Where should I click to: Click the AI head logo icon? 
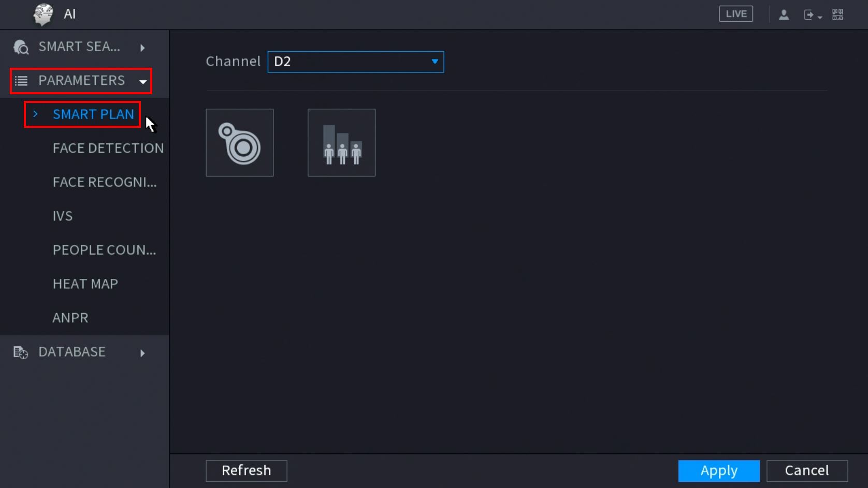coord(44,14)
